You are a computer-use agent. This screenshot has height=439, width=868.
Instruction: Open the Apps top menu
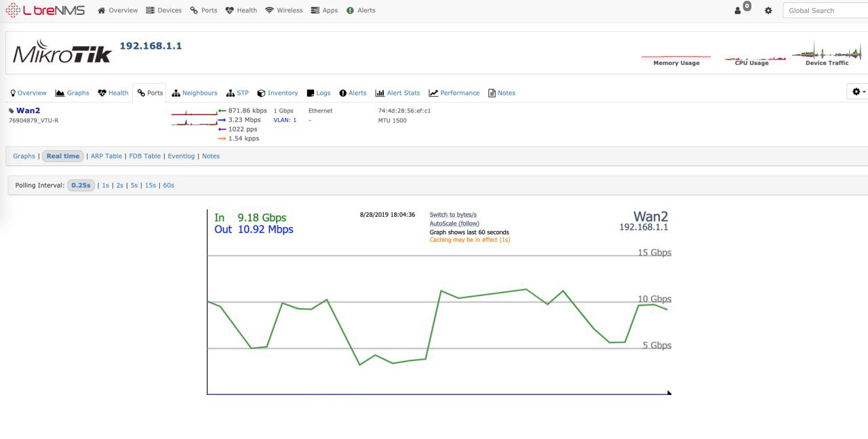[x=325, y=10]
